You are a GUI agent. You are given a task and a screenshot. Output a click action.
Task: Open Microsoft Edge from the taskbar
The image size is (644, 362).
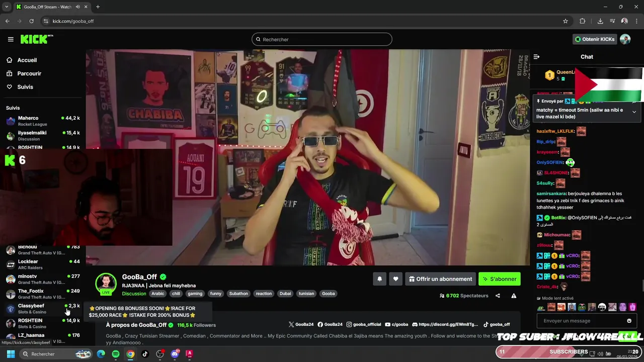tap(101, 354)
